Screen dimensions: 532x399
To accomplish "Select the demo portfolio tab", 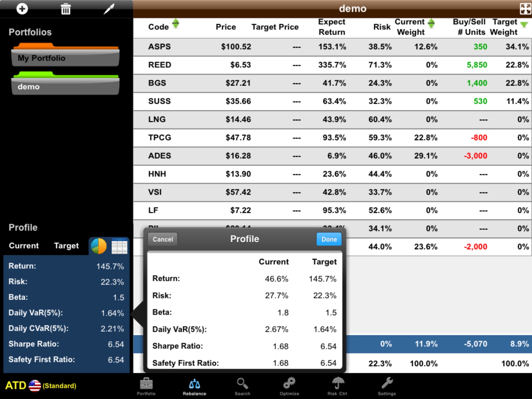I will (x=65, y=87).
